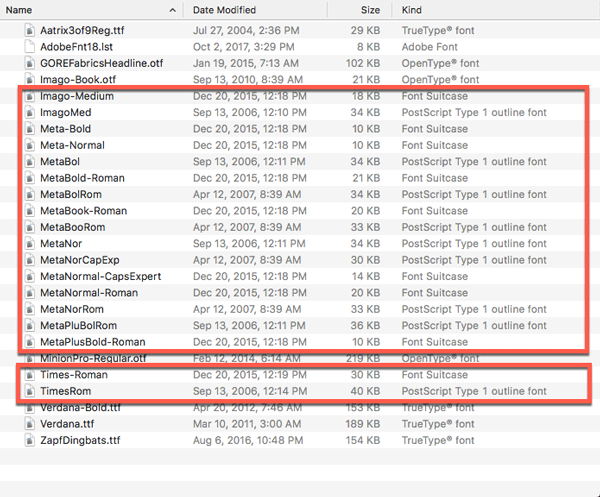Select the ImagoMed file icon
Image resolution: width=600 pixels, height=497 pixels.
[x=29, y=112]
